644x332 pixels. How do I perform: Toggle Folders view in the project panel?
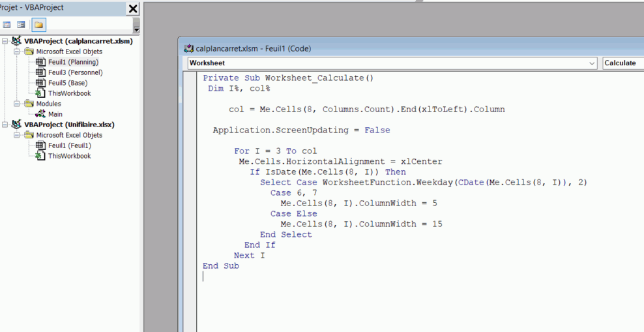pos(38,25)
